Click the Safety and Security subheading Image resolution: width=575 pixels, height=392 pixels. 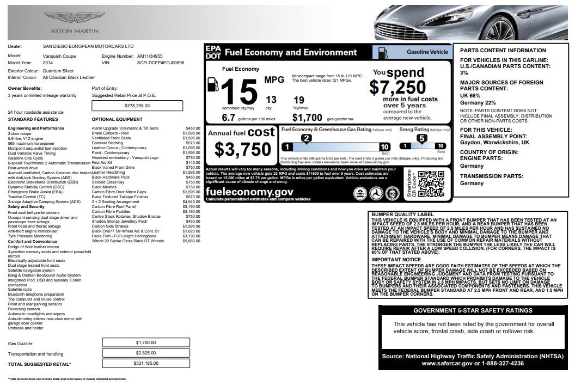(26, 207)
